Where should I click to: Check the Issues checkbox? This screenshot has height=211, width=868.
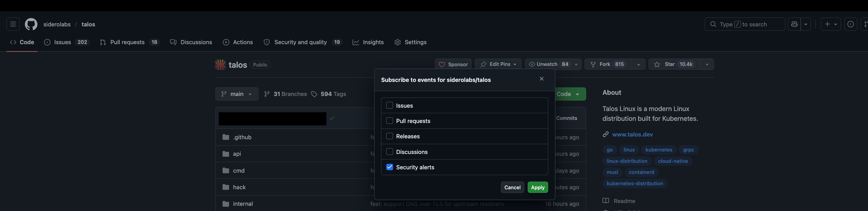389,105
